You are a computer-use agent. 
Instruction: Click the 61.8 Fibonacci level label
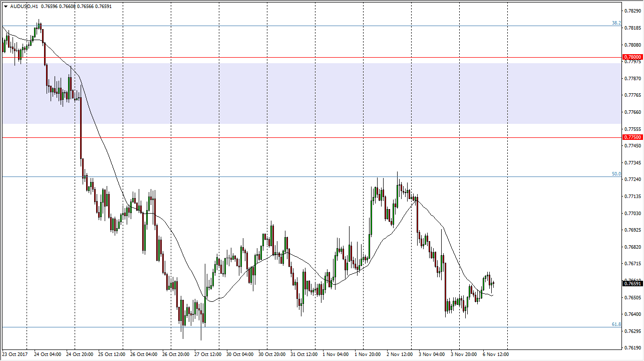(616, 324)
